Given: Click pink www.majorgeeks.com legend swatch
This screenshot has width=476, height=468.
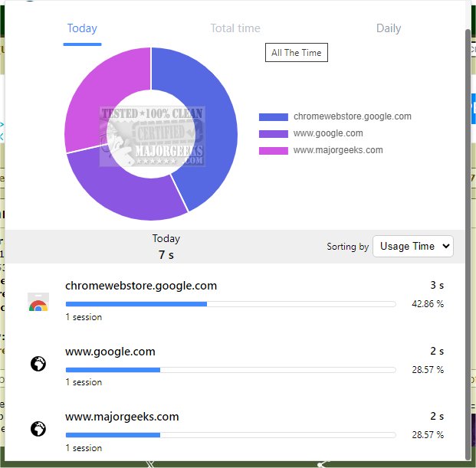Looking at the screenshot, I should pyautogui.click(x=273, y=151).
